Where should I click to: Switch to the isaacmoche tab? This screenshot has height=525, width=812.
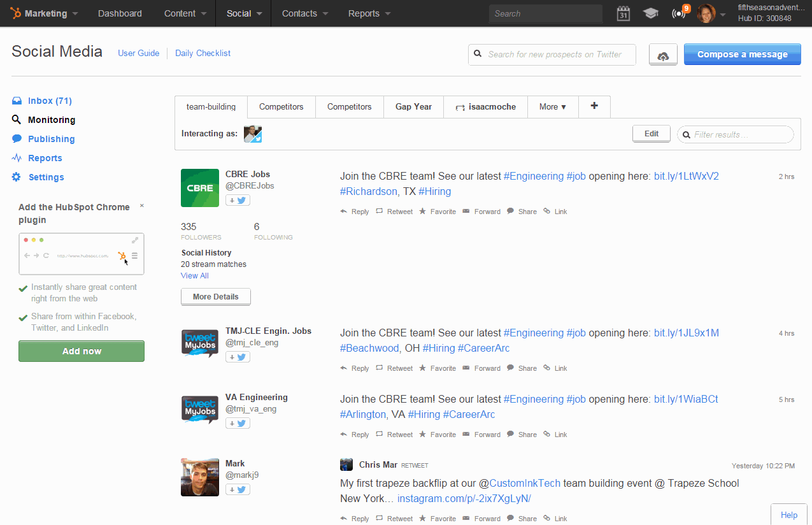point(485,107)
